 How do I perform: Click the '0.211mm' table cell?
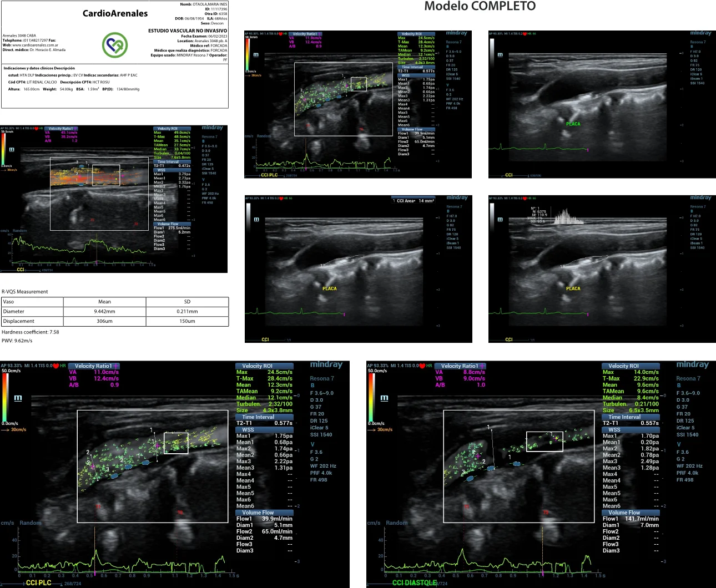(187, 311)
